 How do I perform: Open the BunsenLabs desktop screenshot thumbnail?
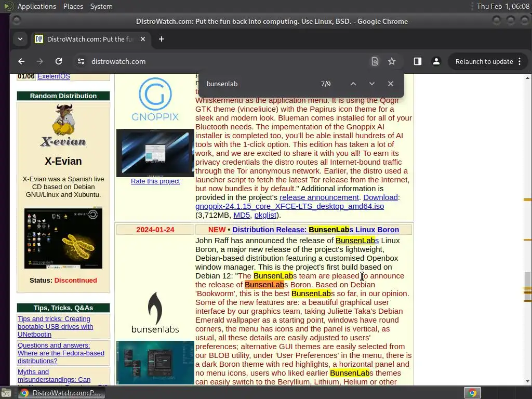(155, 363)
